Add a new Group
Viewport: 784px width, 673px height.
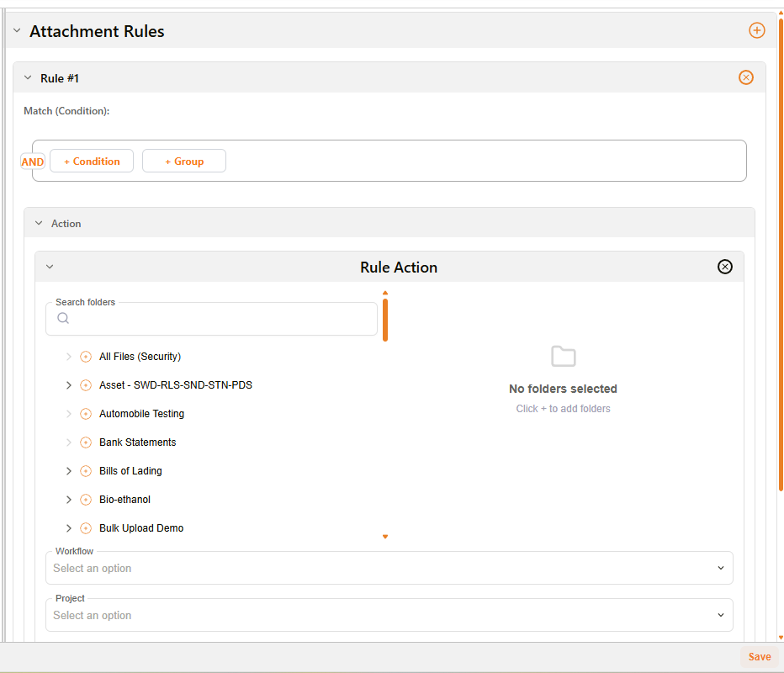point(184,161)
